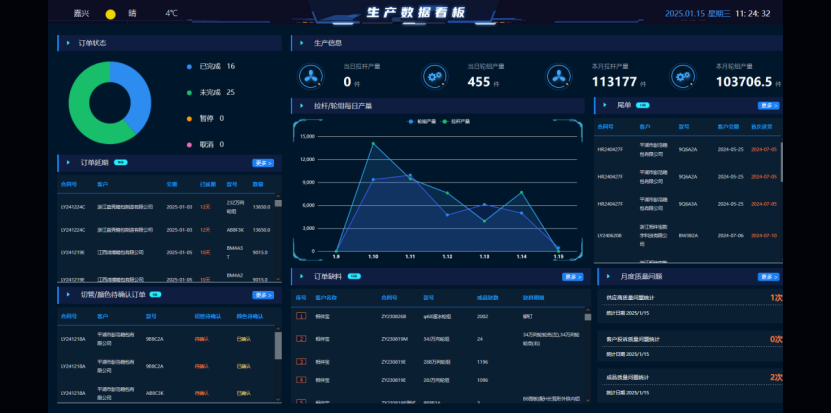Image resolution: width=831 pixels, height=413 pixels.
Task: Click the monthly wheel-set output gear icon
Action: [x=682, y=76]
